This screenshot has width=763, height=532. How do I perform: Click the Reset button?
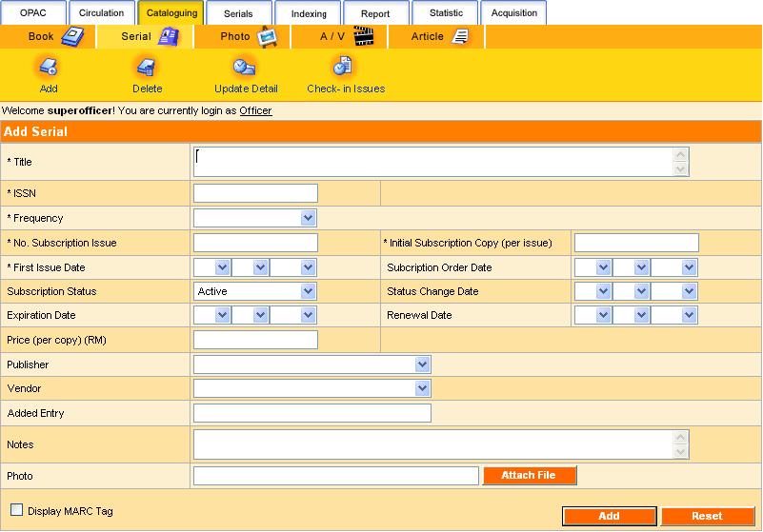(707, 516)
